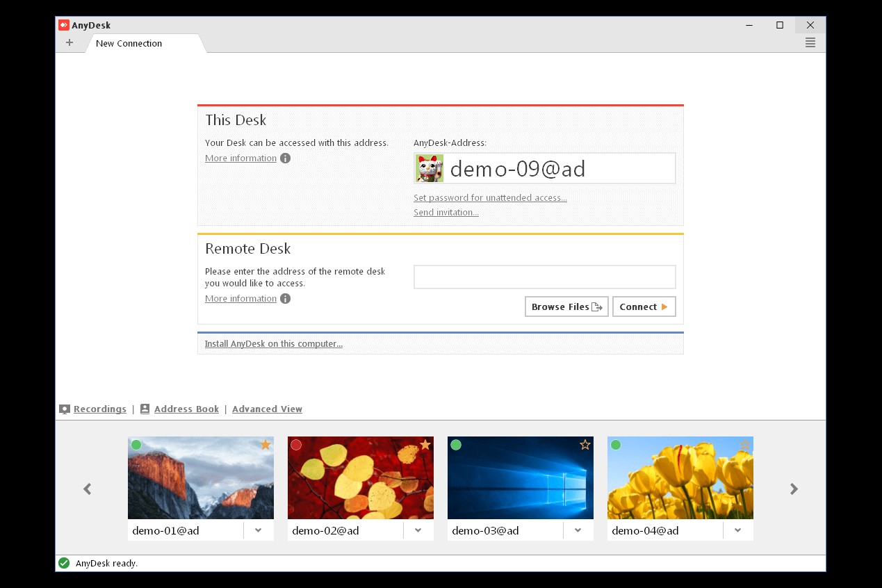This screenshot has width=882, height=588.
Task: Open the dropdown next to demo-04@ad
Action: 737,530
